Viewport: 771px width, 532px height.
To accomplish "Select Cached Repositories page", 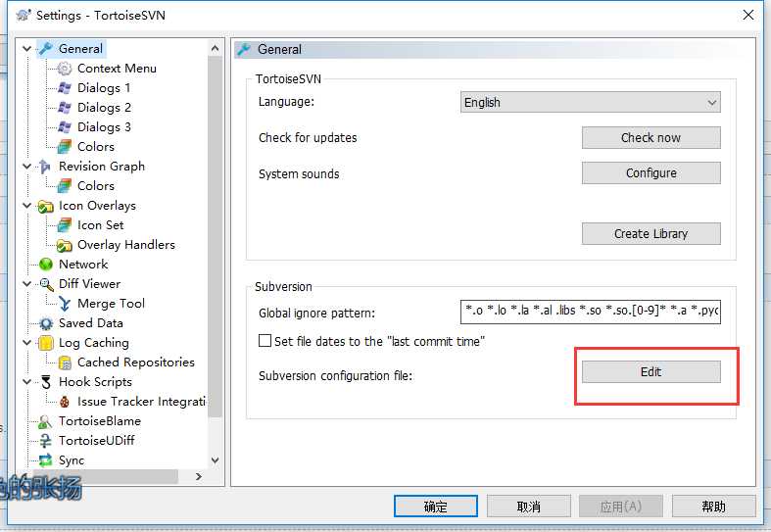I will 136,363.
